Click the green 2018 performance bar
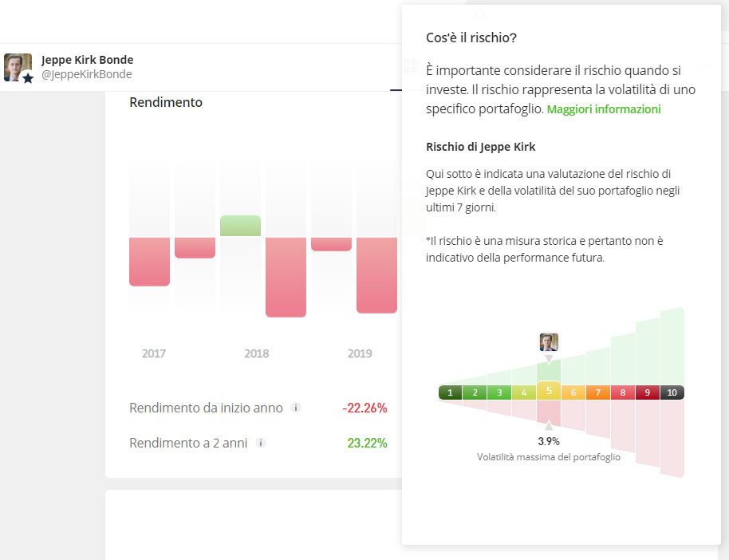The width and height of the screenshot is (729, 560). coord(239,226)
